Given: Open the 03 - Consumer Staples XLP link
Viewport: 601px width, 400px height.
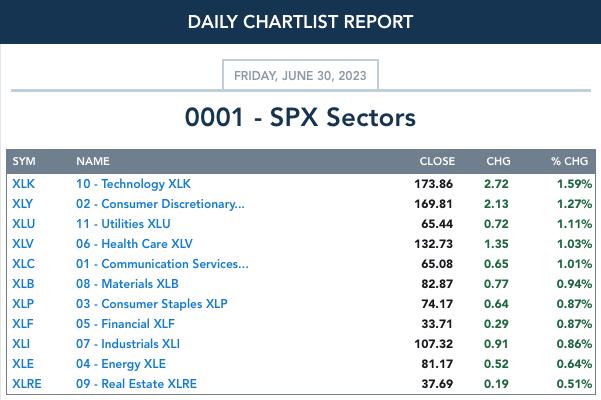Looking at the screenshot, I should [151, 304].
